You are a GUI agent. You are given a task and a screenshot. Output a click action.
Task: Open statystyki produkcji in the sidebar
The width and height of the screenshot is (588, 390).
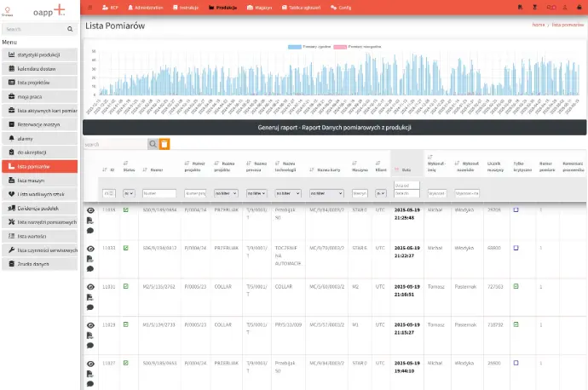40,54
